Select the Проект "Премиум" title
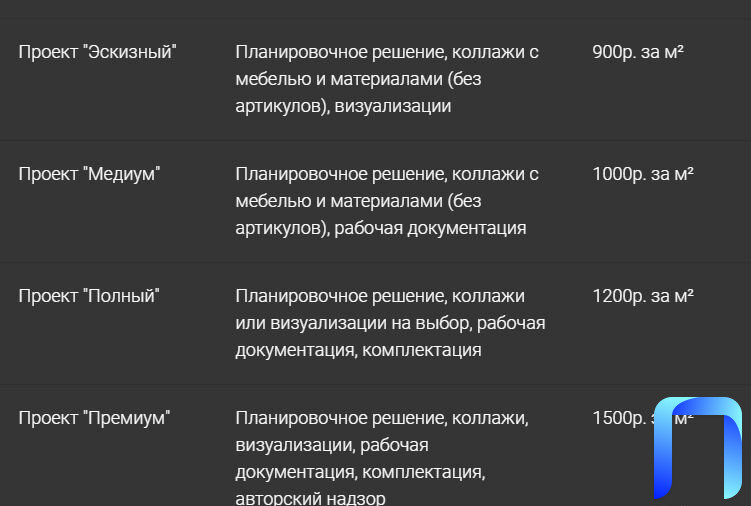Viewport: 751px width, 506px height. pyautogui.click(x=94, y=418)
